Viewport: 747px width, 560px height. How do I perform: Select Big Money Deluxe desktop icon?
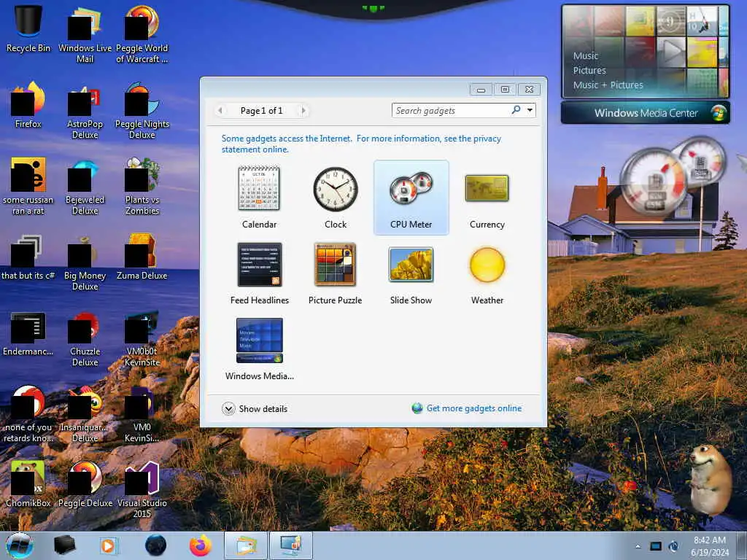tap(85, 262)
